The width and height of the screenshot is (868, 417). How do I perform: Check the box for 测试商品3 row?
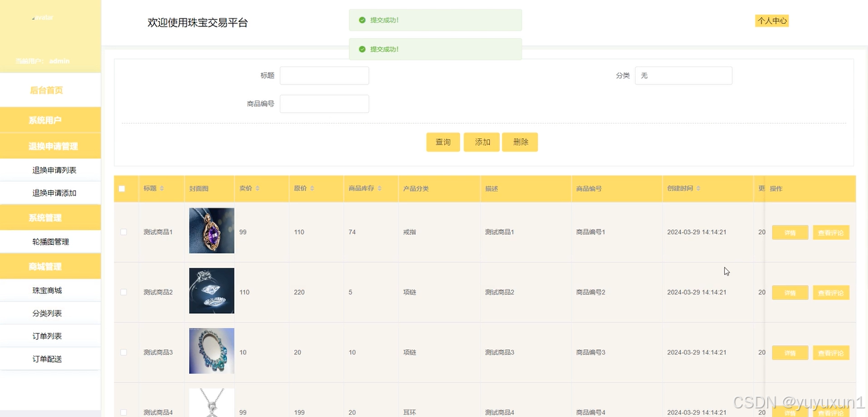123,352
